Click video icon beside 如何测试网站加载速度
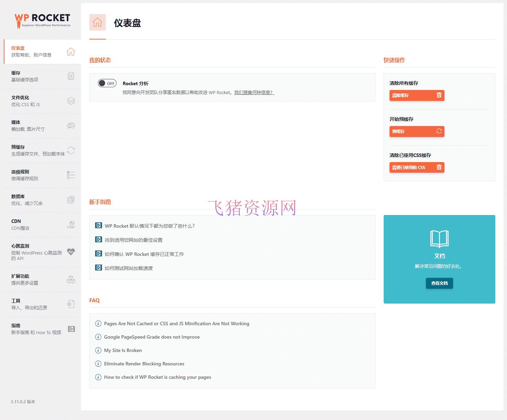 pyautogui.click(x=99, y=268)
